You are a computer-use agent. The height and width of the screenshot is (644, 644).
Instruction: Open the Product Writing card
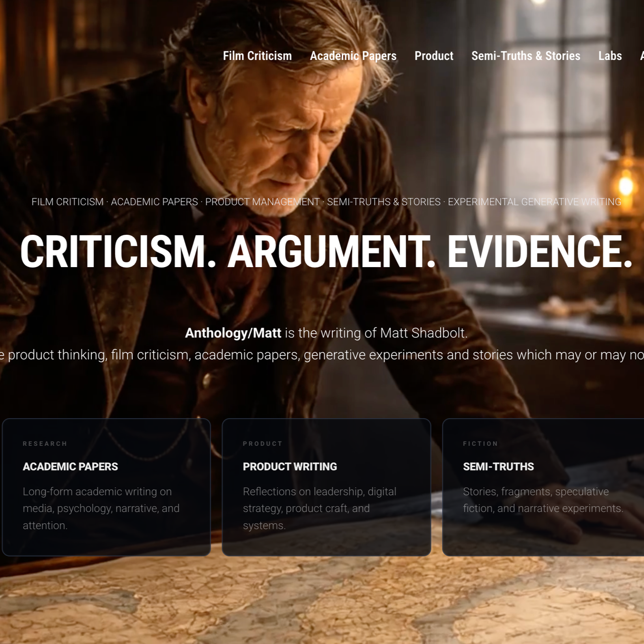coord(327,487)
